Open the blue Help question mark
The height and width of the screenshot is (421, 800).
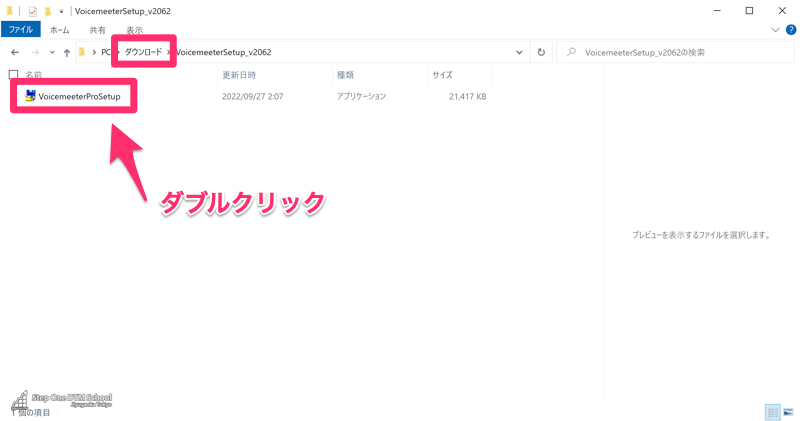(791, 30)
